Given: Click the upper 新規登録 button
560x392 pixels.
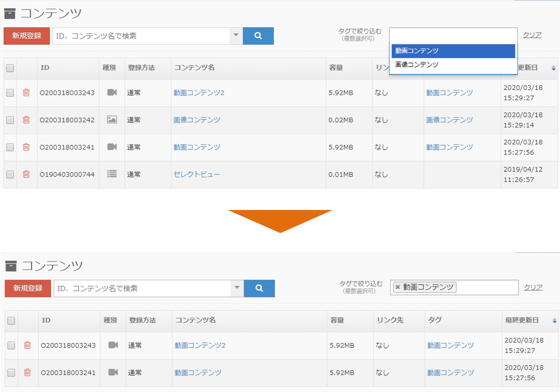Looking at the screenshot, I should point(27,36).
